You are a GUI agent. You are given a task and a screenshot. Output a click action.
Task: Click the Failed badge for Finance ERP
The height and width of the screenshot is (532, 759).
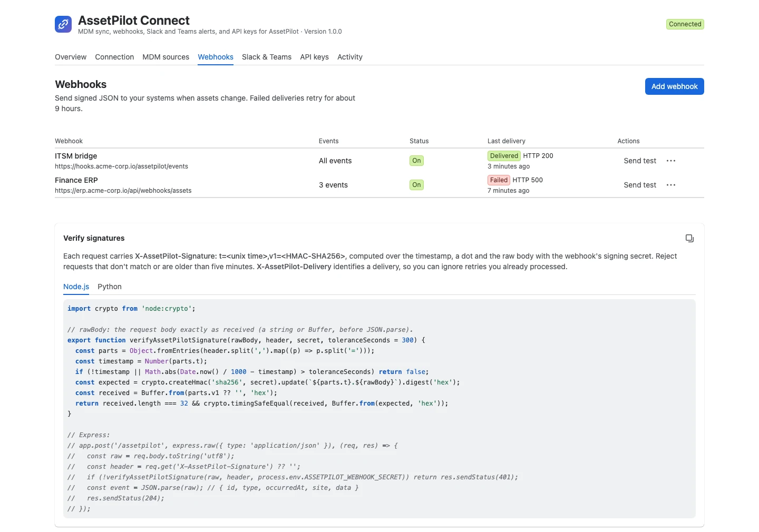499,180
